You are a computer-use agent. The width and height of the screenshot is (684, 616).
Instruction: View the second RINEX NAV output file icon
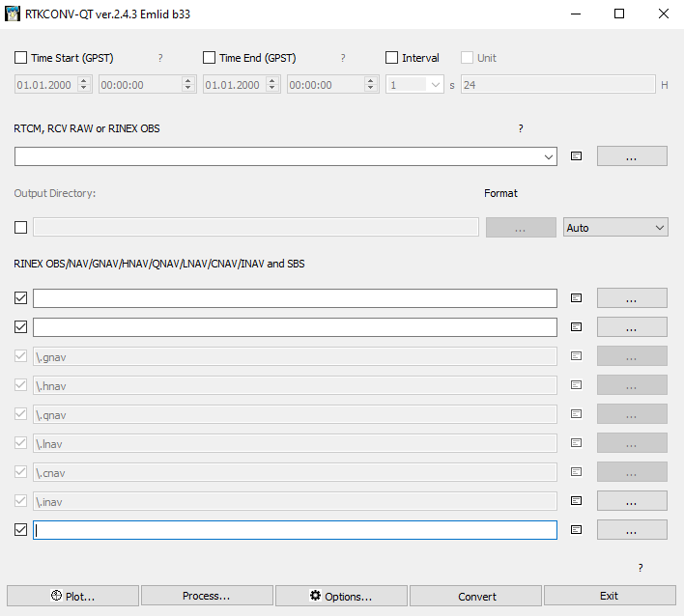(x=576, y=327)
